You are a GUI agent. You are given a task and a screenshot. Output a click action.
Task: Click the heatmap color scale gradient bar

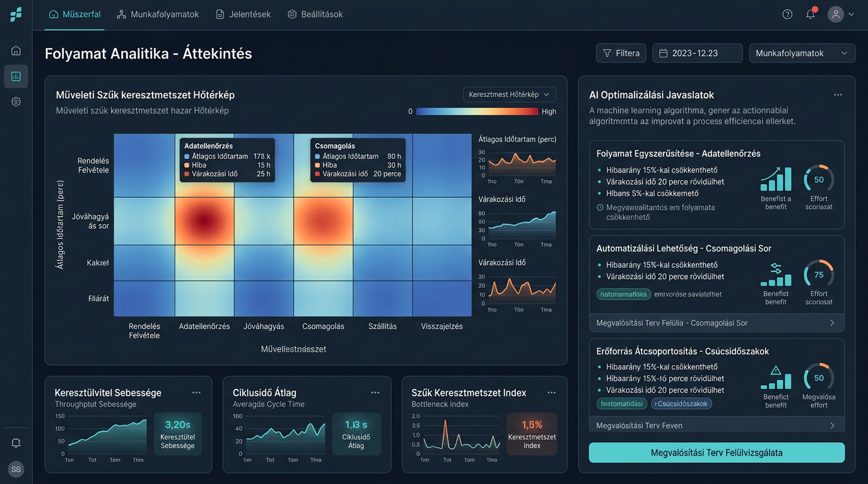(477, 112)
